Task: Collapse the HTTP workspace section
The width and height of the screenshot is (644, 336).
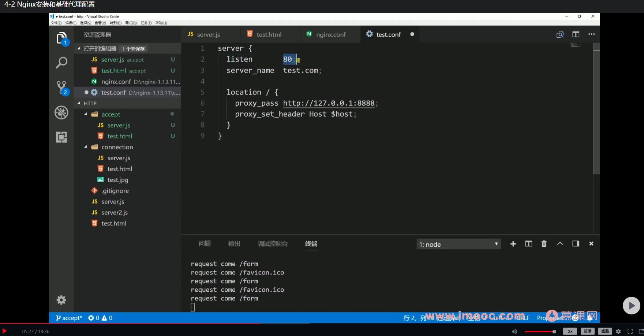Action: (x=79, y=103)
